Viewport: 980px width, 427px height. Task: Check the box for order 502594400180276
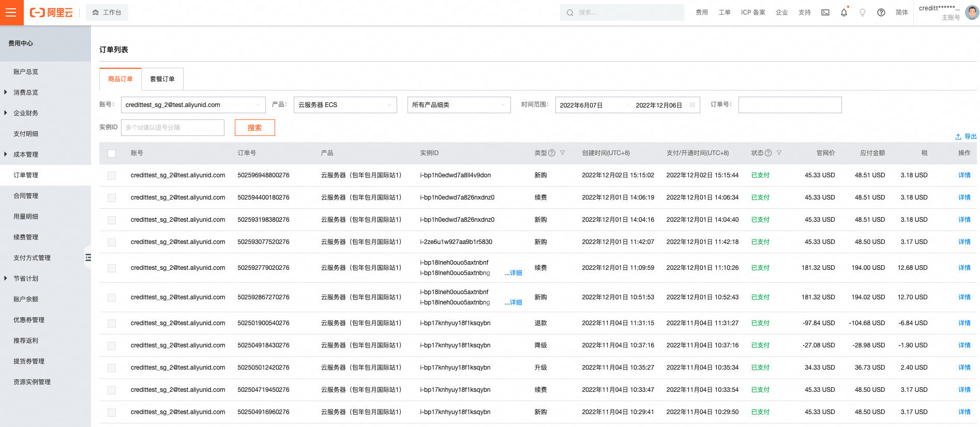tap(112, 198)
